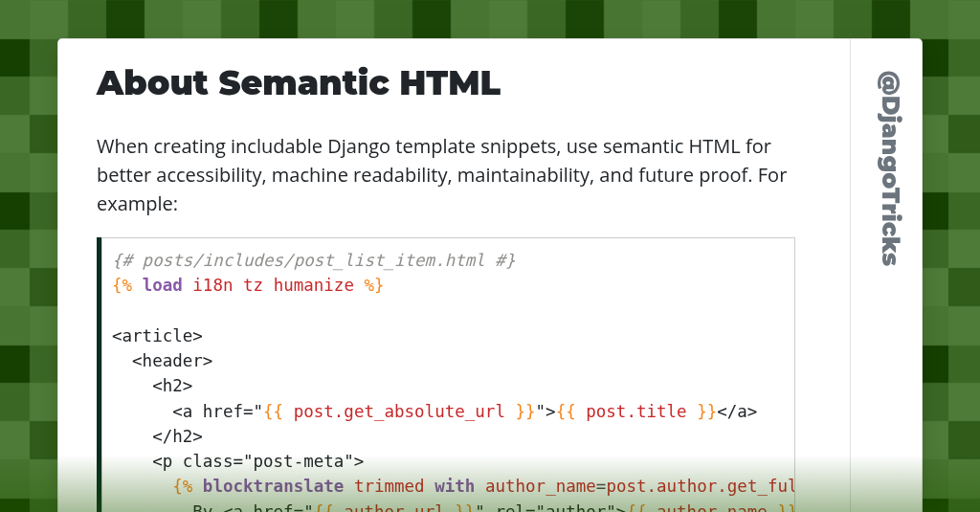Viewport: 980px width, 512px height.
Task: Click the <article> tag line
Action: click(158, 336)
